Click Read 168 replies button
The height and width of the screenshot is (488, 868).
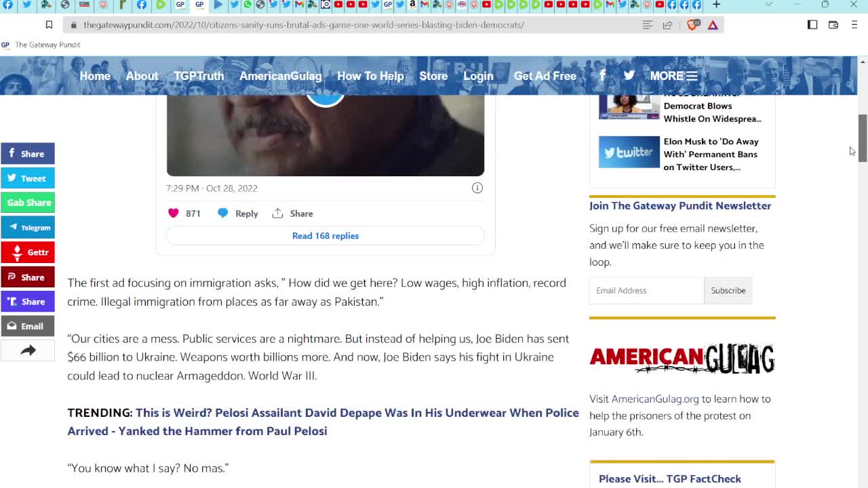[x=325, y=236]
